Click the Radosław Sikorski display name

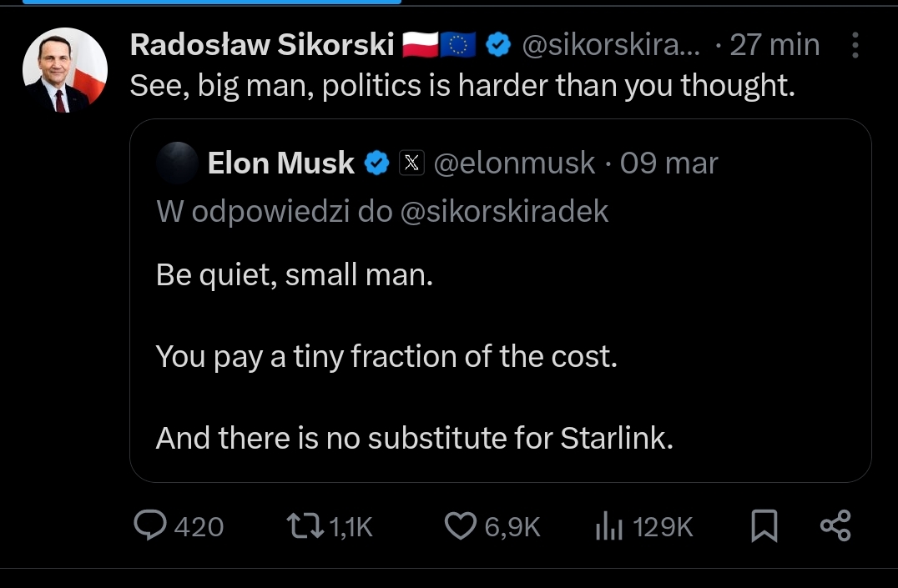(x=262, y=46)
